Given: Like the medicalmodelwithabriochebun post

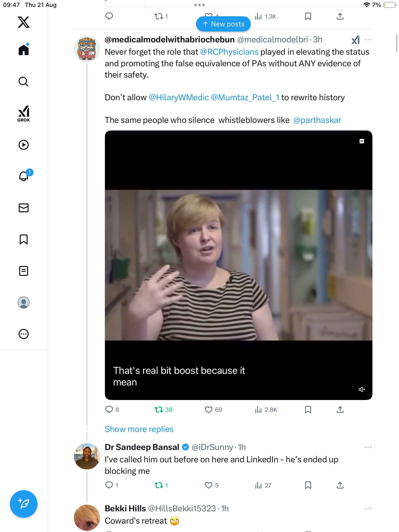Looking at the screenshot, I should click(209, 410).
